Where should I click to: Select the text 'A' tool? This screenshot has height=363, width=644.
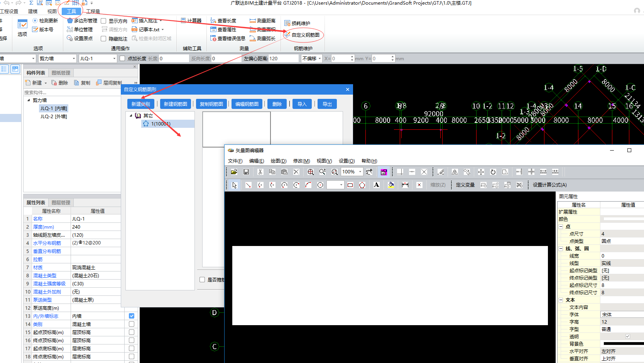[x=377, y=185]
